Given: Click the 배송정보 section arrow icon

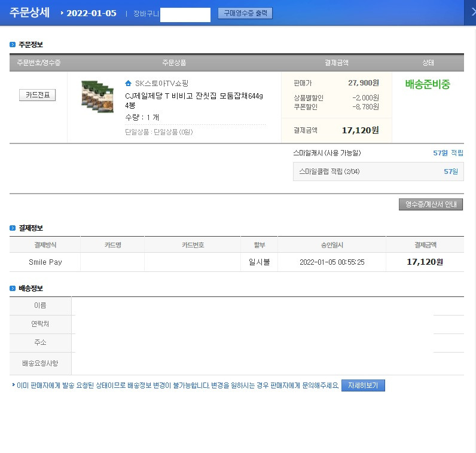Looking at the screenshot, I should [x=13, y=288].
